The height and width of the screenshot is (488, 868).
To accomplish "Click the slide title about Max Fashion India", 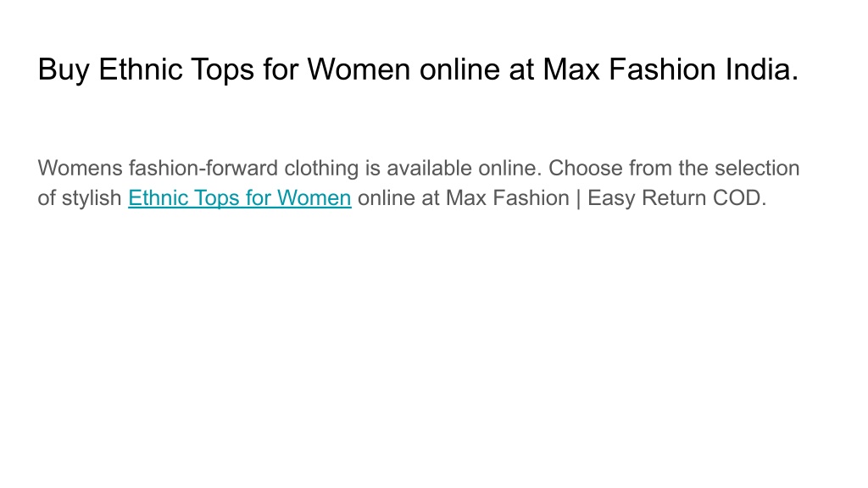I will [x=419, y=69].
